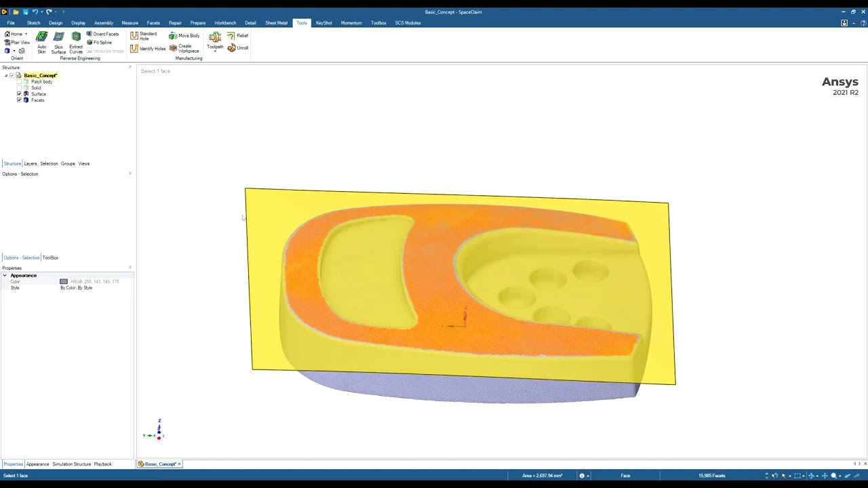Toggle the Basic_Concept root checkbox

tap(12, 75)
